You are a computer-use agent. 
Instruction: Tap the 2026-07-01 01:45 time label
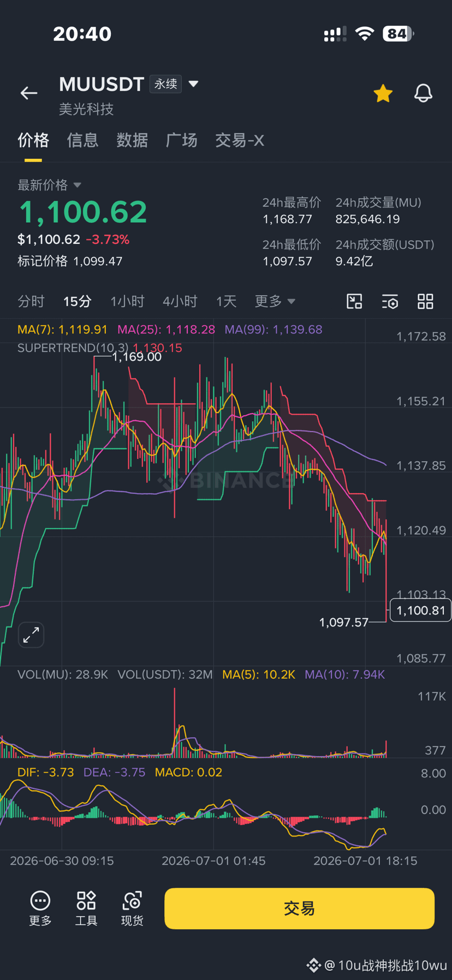coord(213,861)
